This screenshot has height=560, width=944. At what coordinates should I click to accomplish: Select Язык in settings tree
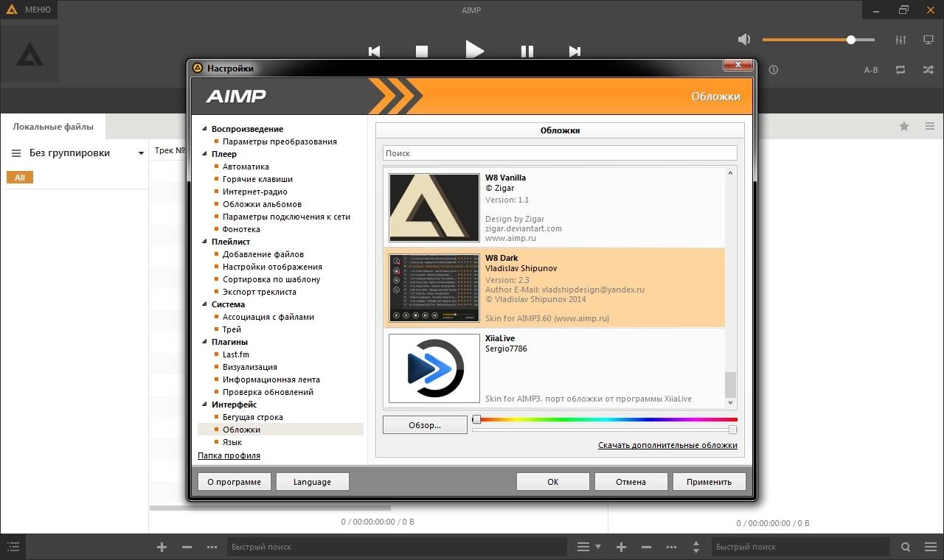232,442
